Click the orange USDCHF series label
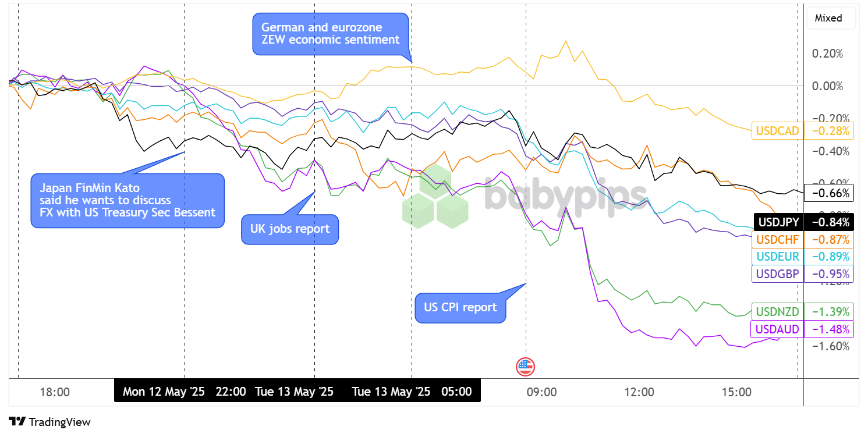Image resolution: width=868 pixels, height=437 pixels. (x=777, y=239)
